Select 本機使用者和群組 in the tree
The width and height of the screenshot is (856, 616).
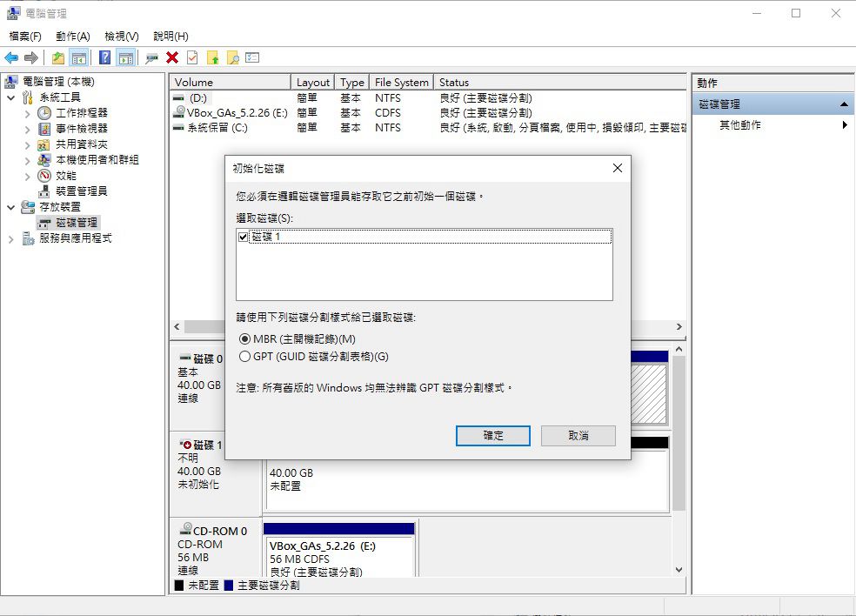pos(97,160)
